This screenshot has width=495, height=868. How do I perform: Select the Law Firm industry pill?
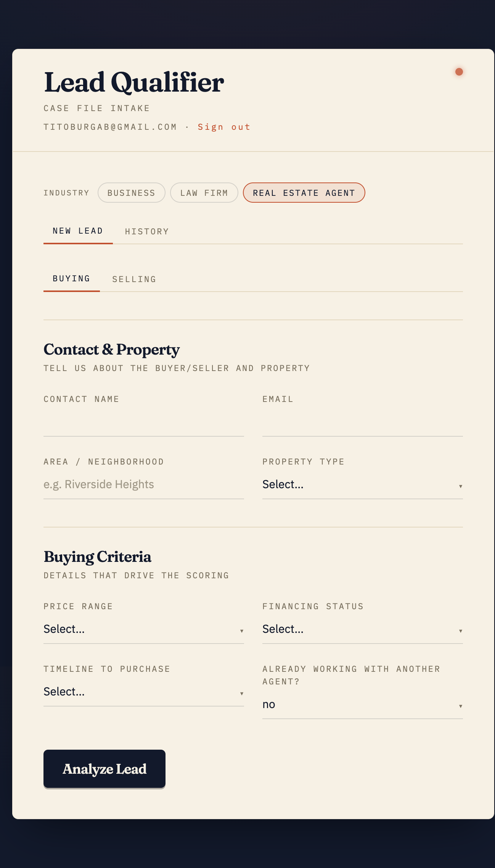click(x=204, y=193)
